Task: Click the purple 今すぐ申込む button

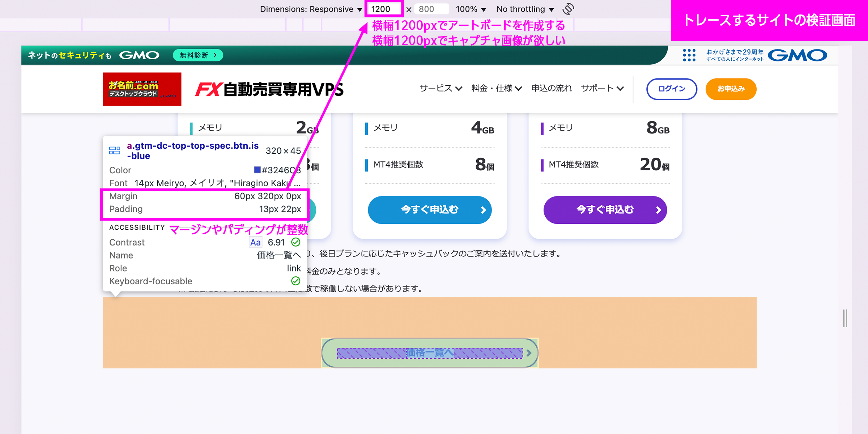Action: pyautogui.click(x=605, y=210)
